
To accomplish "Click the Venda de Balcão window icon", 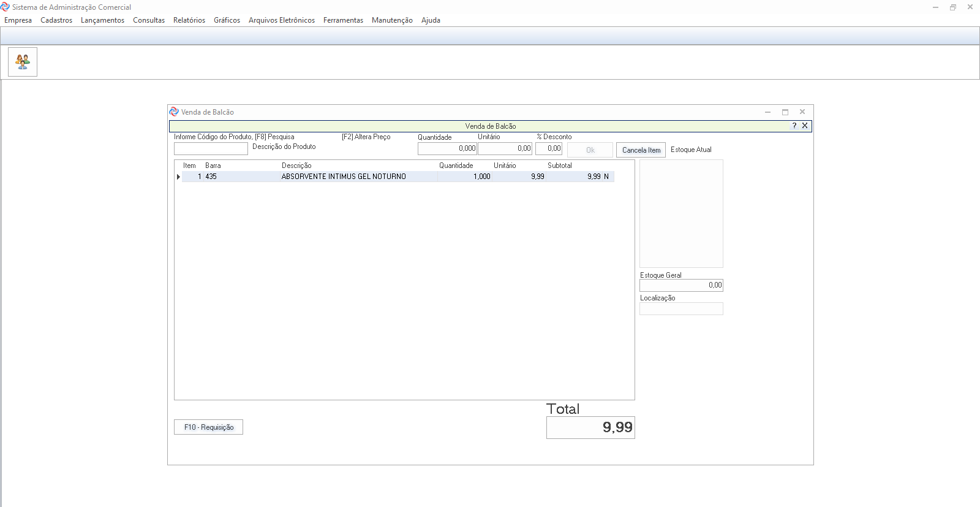I will pos(174,112).
